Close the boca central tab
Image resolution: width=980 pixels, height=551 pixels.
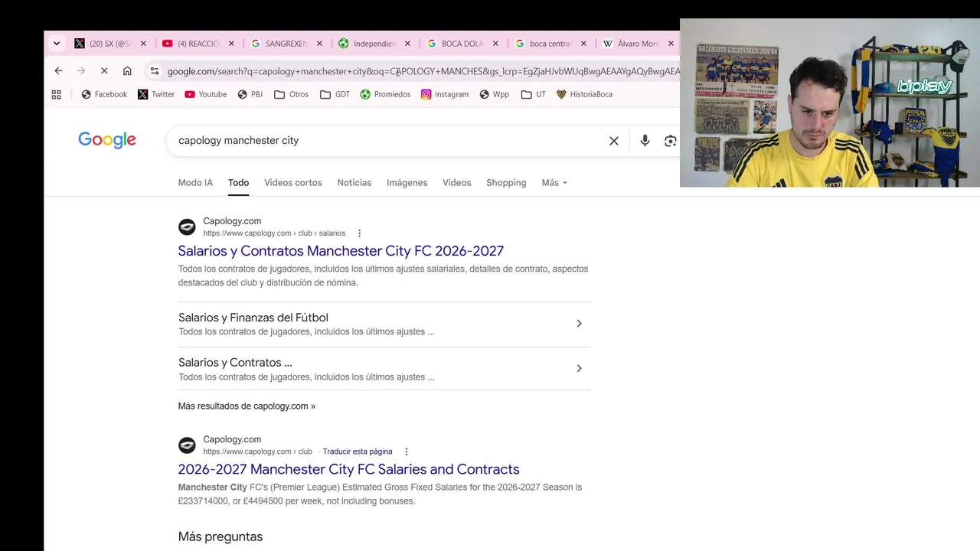pyautogui.click(x=583, y=44)
